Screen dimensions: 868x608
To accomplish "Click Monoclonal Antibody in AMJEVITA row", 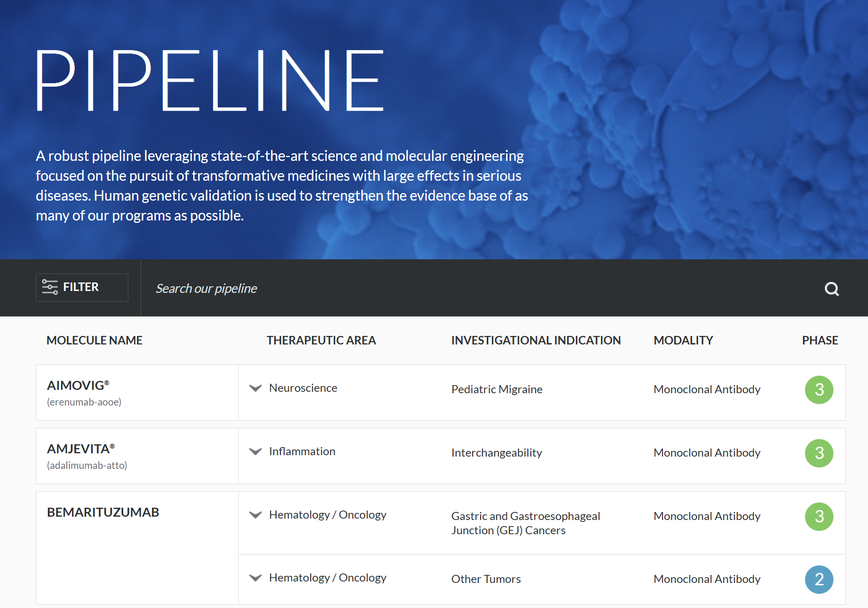I will coord(707,453).
